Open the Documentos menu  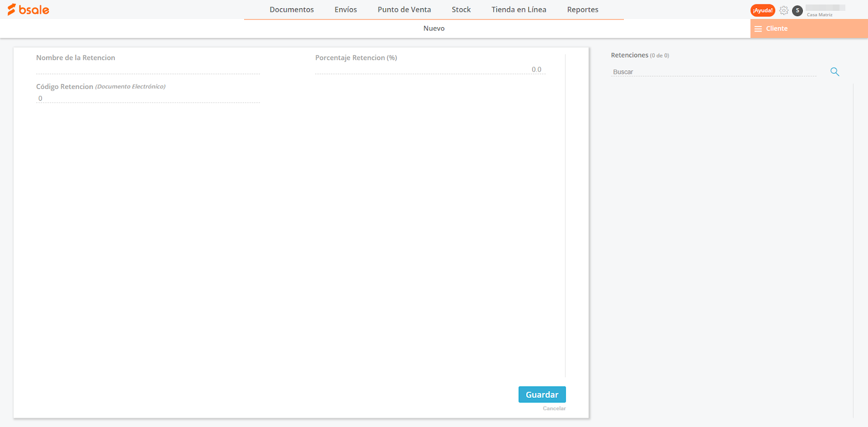click(292, 10)
